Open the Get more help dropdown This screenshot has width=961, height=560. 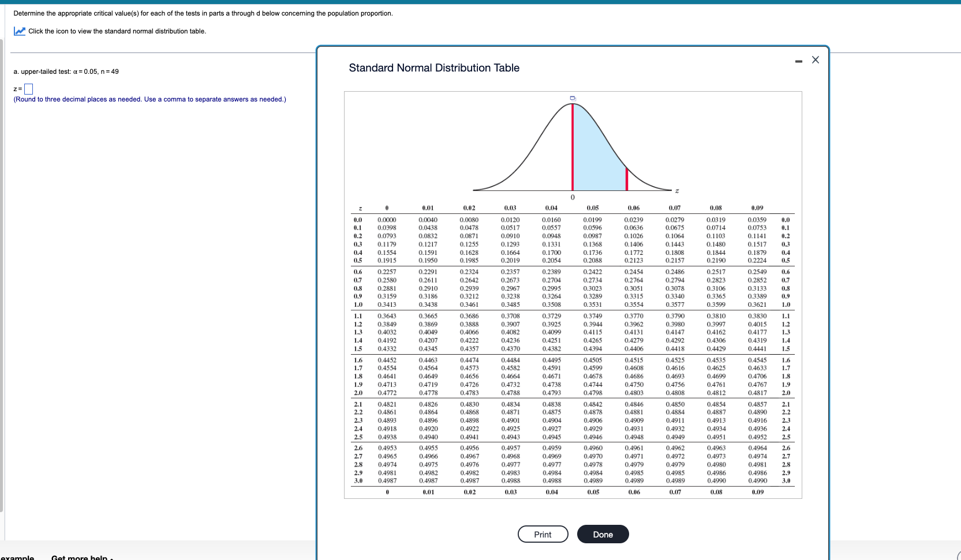coord(79,557)
